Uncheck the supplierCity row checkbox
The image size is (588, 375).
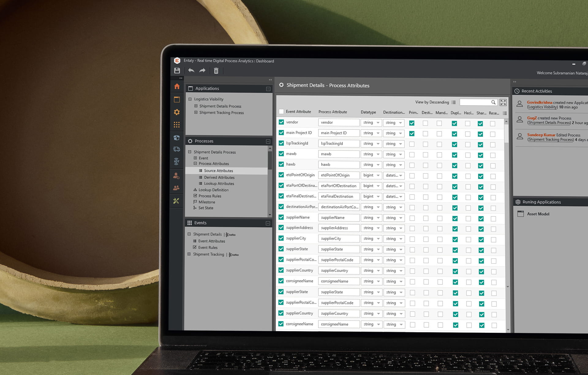coord(281,238)
